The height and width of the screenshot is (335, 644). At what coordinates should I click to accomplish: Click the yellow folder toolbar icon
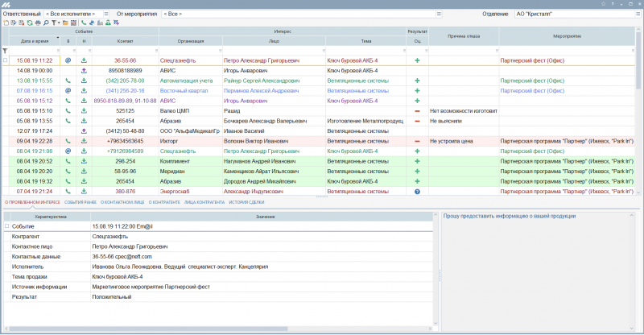click(x=65, y=23)
